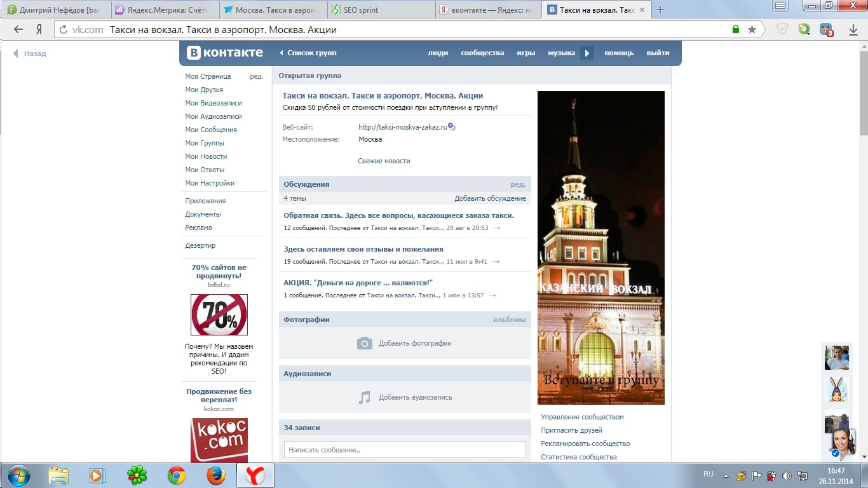Click the external link icon beside website URL
Viewport: 868px width, 488px height.
click(451, 126)
